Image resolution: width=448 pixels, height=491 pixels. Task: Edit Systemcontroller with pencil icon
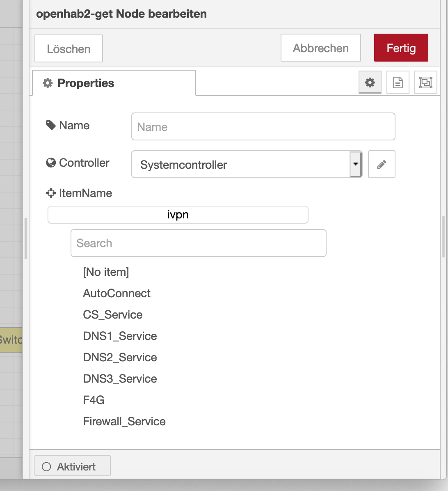click(x=382, y=164)
